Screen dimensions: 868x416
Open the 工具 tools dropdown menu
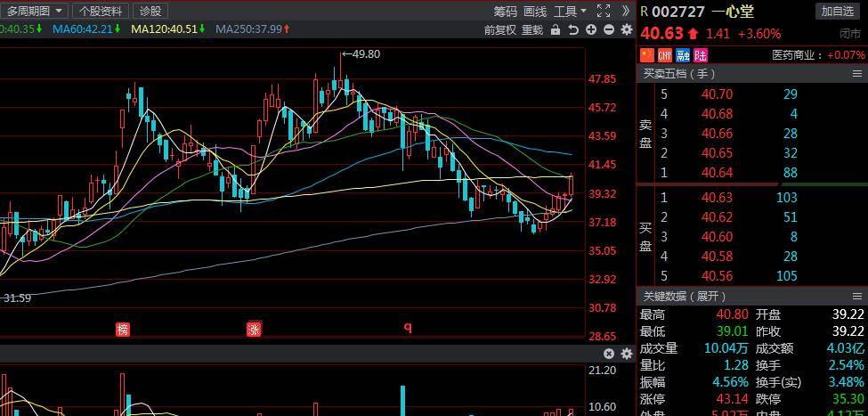pyautogui.click(x=570, y=11)
